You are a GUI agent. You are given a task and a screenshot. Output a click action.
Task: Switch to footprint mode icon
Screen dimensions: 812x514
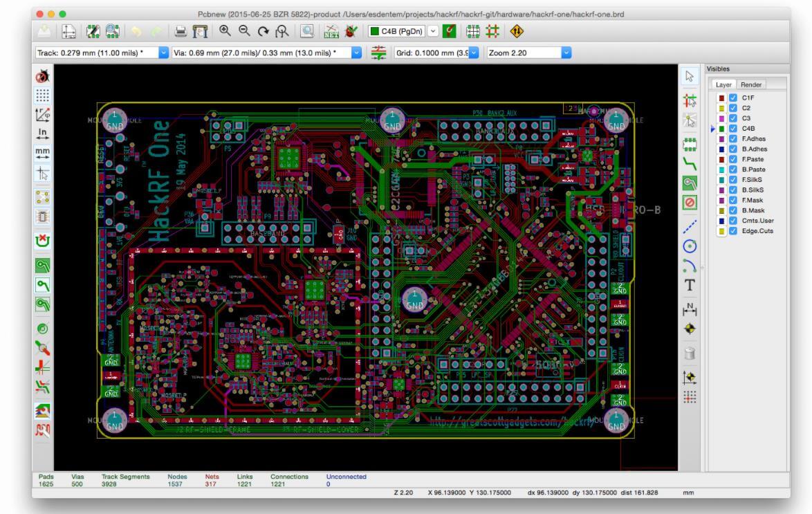click(473, 32)
